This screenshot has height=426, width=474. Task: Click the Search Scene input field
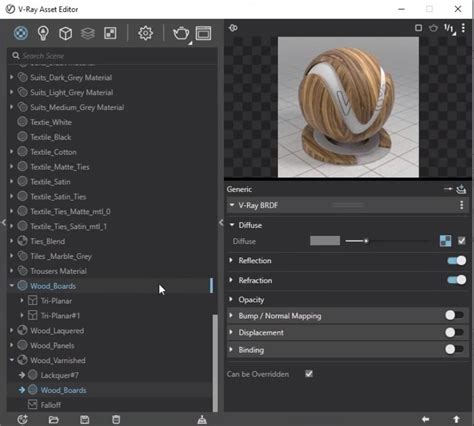click(112, 56)
